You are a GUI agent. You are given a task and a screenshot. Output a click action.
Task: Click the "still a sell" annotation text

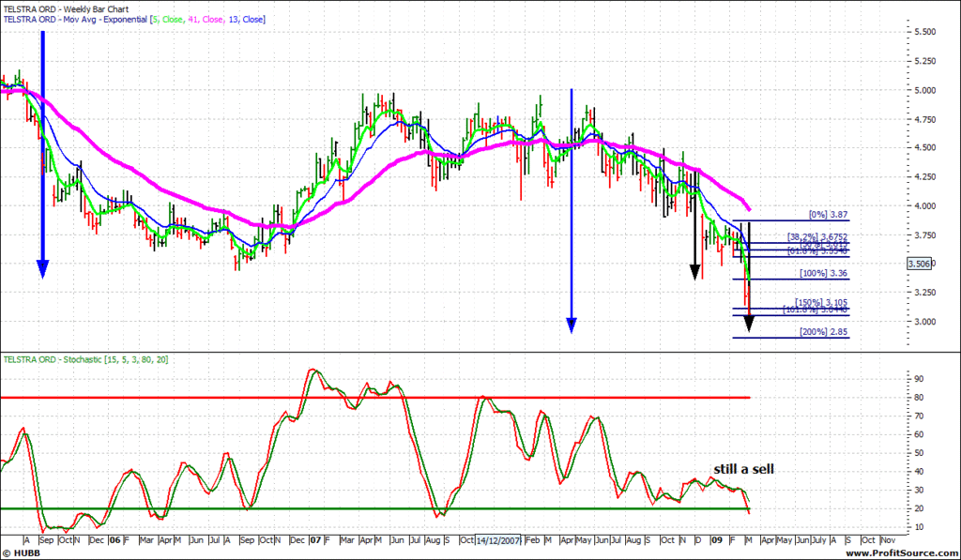click(743, 469)
